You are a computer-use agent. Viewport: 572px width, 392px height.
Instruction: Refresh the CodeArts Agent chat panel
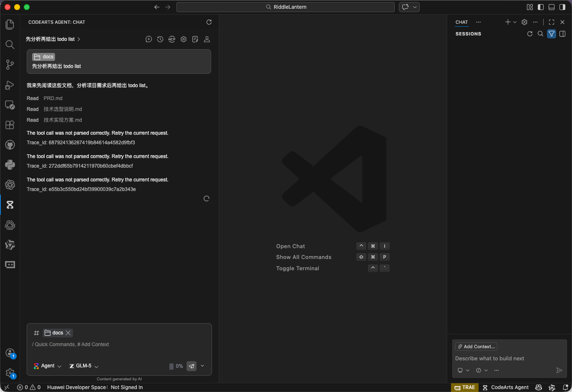coord(209,22)
